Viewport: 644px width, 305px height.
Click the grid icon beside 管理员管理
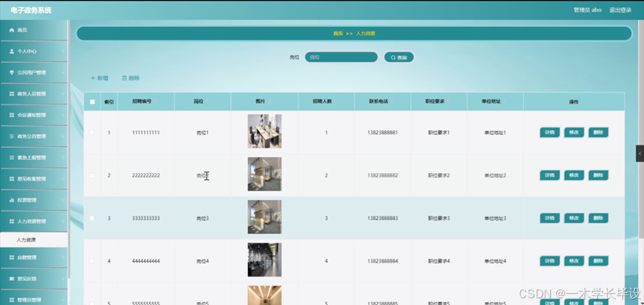point(11,300)
